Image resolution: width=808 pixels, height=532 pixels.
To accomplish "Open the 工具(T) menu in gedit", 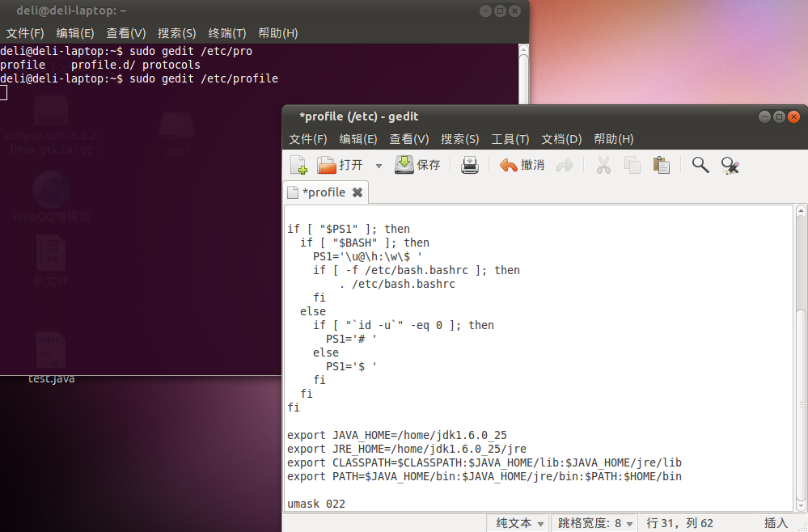I will click(508, 138).
